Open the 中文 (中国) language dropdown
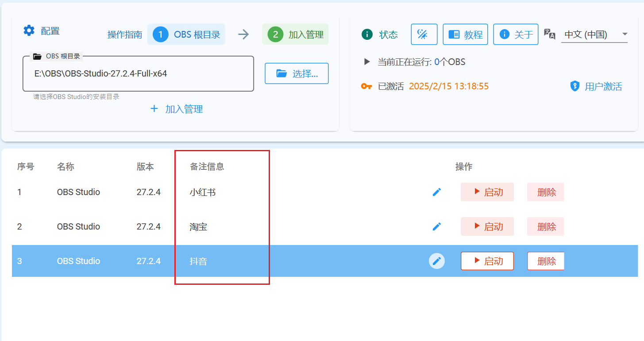 tap(589, 34)
